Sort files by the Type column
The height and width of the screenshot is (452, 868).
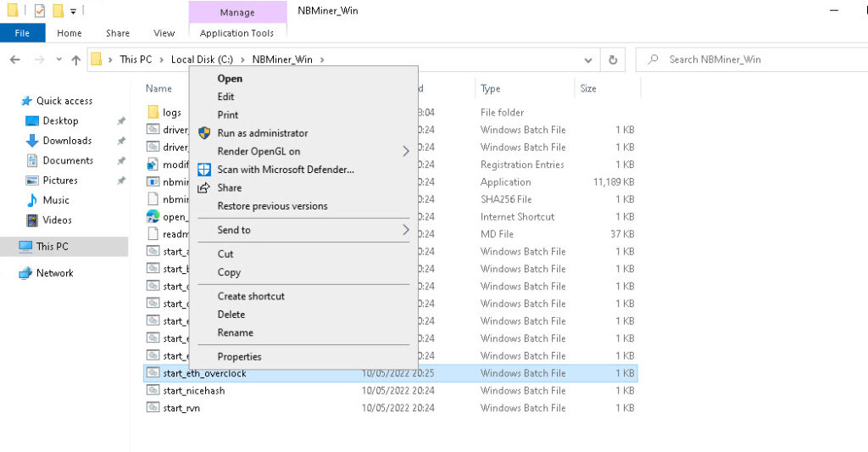491,89
